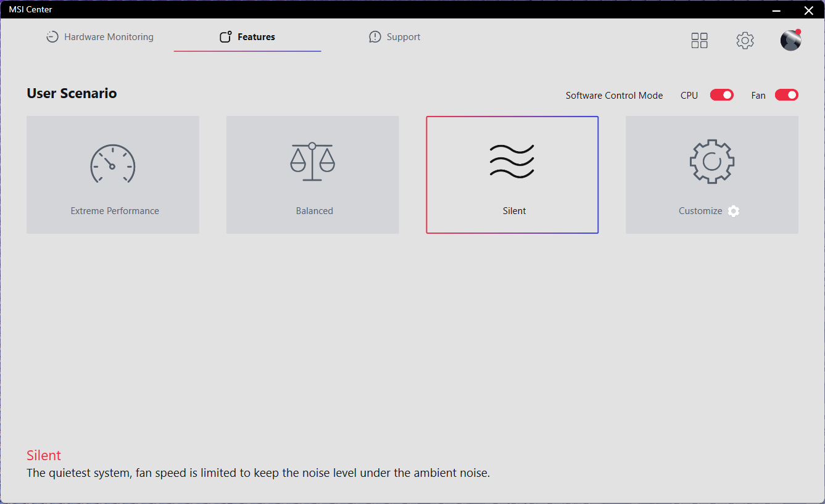Switch to the Features tab
Screen dimensions: 825x504
tap(247, 37)
